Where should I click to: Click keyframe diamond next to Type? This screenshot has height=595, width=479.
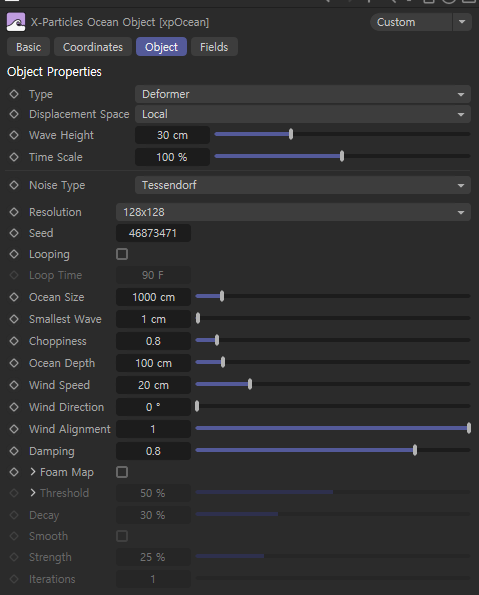pos(14,94)
